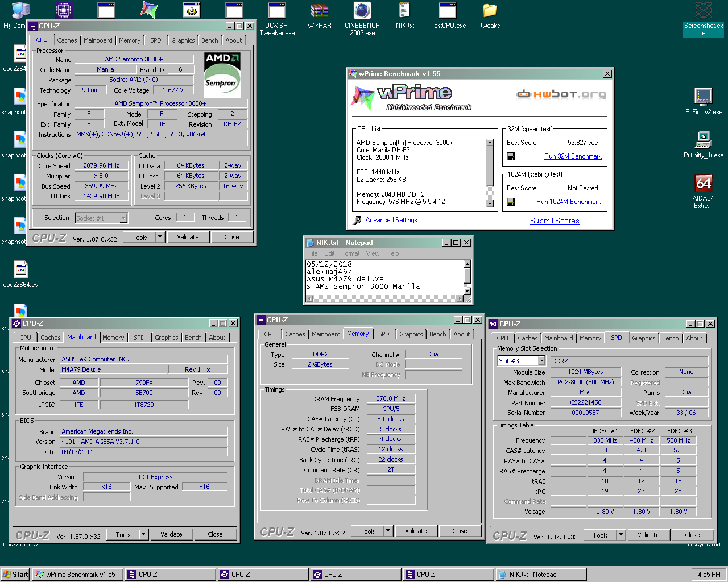Viewport: 728px width, 582px height.
Task: Click the Run 1024M Benchmark link
Action: [x=568, y=202]
